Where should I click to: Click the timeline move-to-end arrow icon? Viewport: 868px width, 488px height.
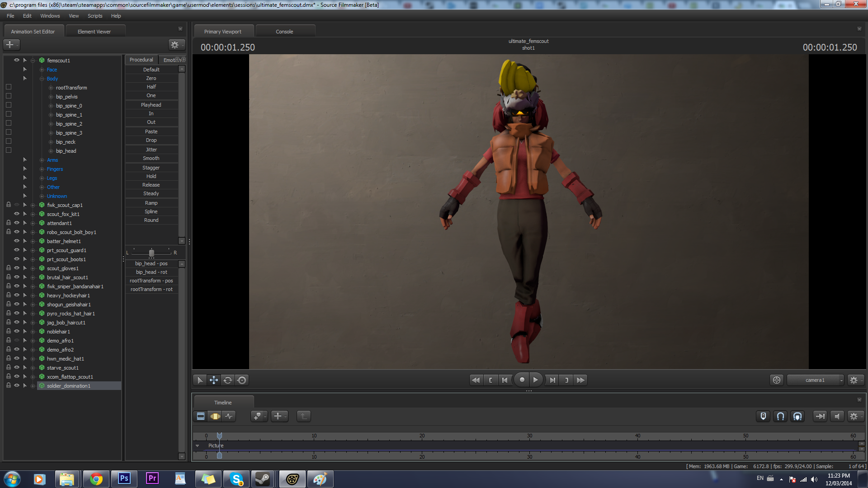[820, 416]
